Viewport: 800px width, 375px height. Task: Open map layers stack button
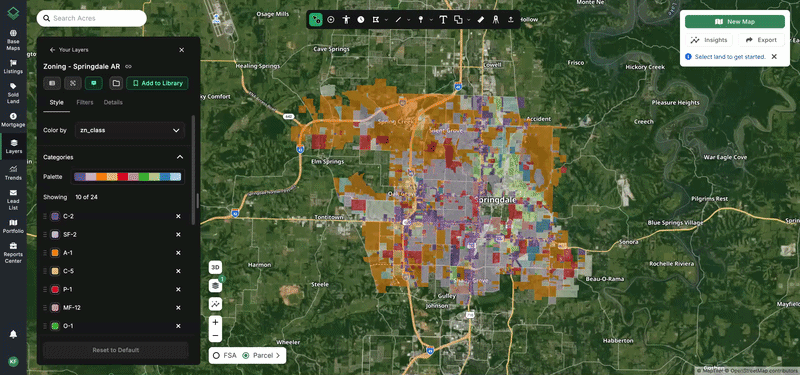(215, 286)
